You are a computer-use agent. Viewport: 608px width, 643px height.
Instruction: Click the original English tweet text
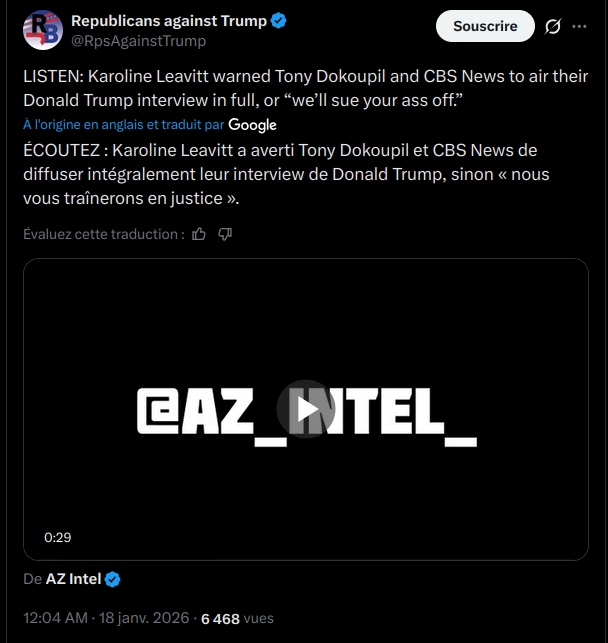(304, 88)
